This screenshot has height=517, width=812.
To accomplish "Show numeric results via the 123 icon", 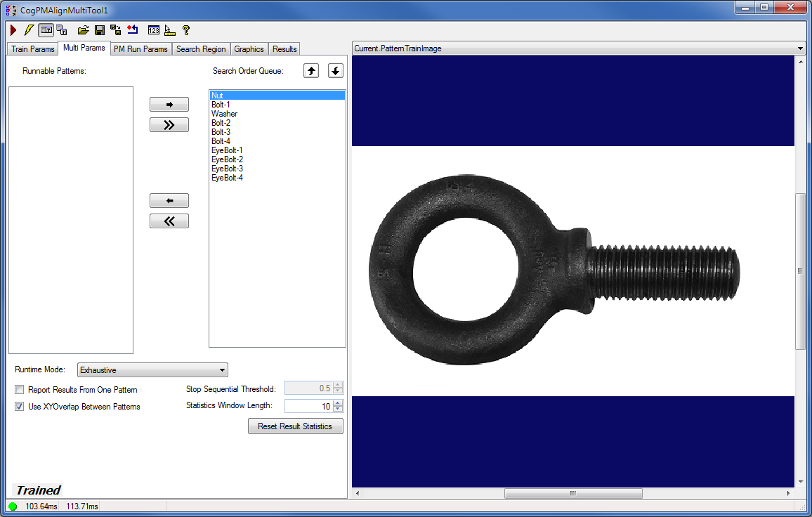I will pos(153,30).
